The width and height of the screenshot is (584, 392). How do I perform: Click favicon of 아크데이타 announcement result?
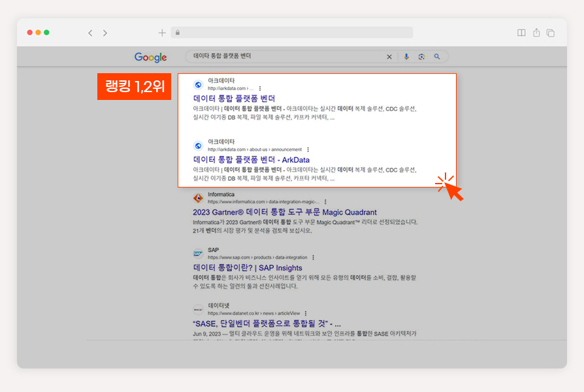[x=198, y=146]
